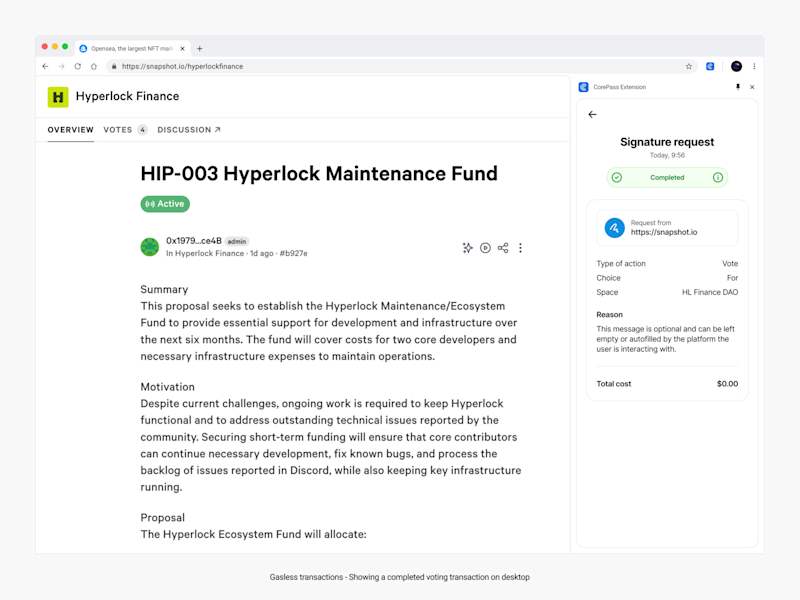The height and width of the screenshot is (600, 800).
Task: Toggle the pin icon on the CorePass panel
Action: click(740, 87)
